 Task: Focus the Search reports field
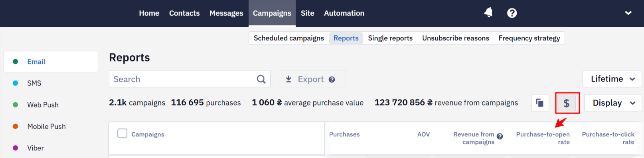point(190,79)
